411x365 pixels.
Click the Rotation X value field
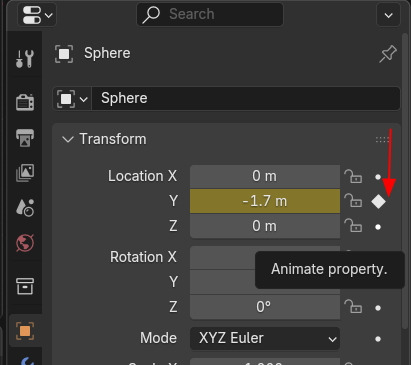click(222, 257)
